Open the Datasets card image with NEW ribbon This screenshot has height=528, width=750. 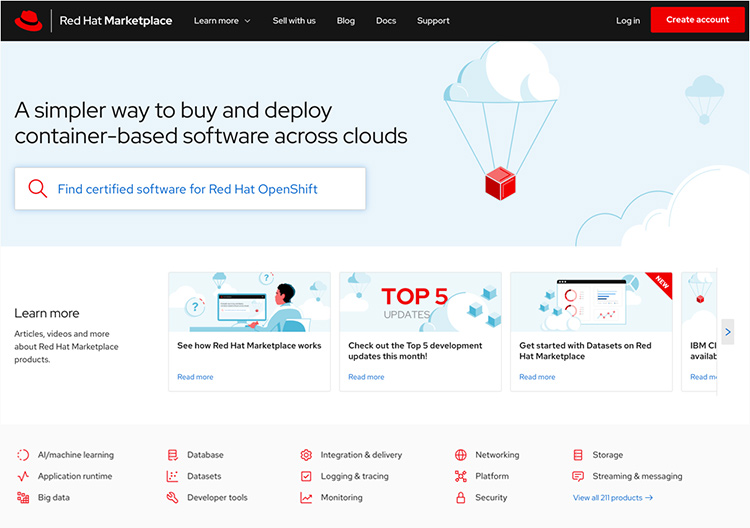pos(591,302)
